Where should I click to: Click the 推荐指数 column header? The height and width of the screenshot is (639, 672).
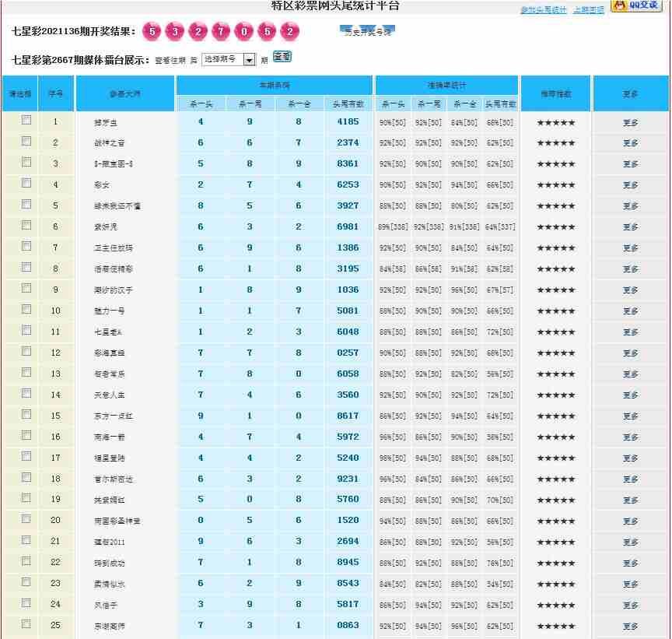tap(556, 94)
